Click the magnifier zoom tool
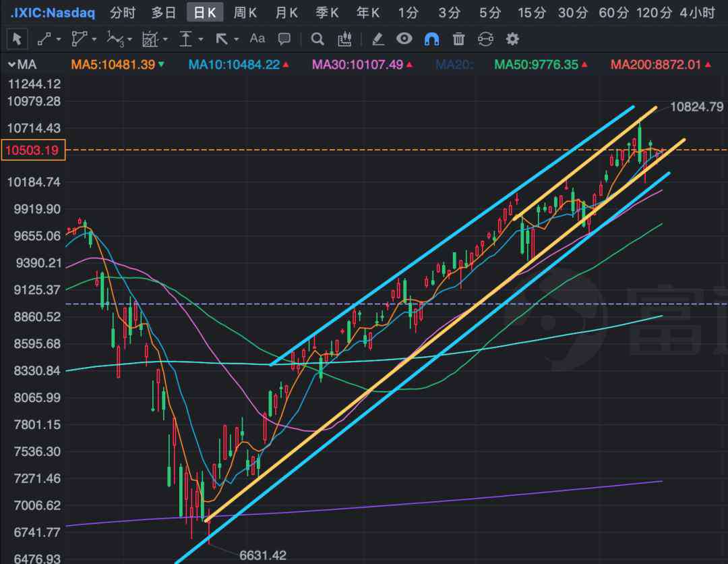Viewport: 728px width, 564px height. [x=317, y=39]
